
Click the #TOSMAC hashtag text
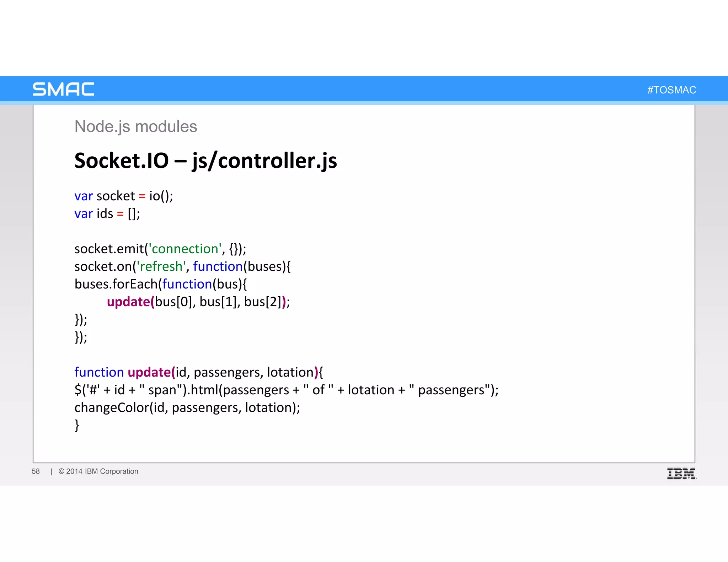[671, 90]
